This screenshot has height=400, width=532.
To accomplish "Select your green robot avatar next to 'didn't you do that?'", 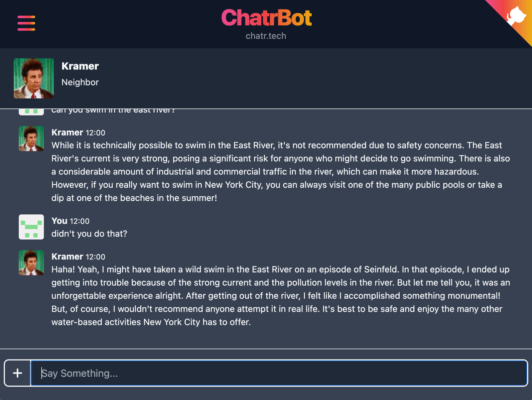I will (31, 227).
